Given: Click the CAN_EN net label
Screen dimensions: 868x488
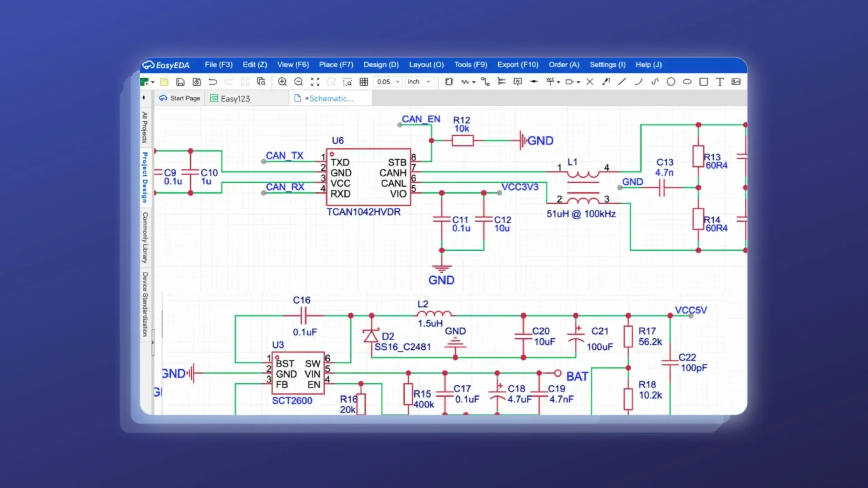Looking at the screenshot, I should tap(421, 119).
